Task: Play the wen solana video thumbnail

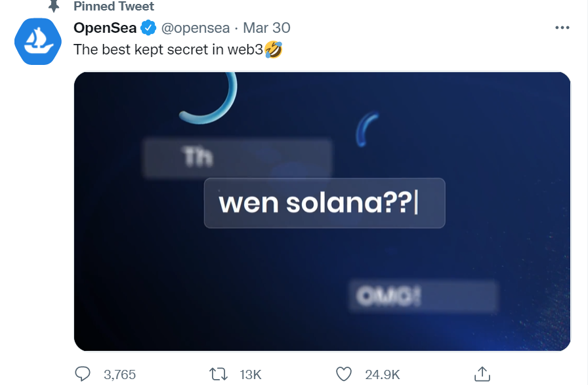Action: (x=322, y=211)
